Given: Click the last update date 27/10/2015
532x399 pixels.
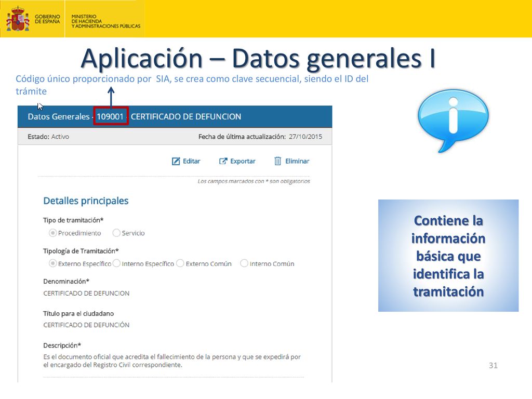Looking at the screenshot, I should pos(305,137).
